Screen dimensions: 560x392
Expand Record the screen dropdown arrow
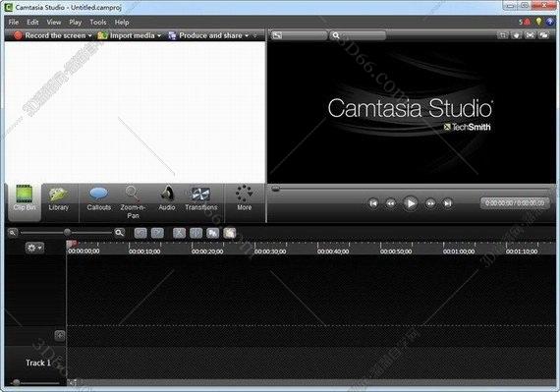coord(90,35)
